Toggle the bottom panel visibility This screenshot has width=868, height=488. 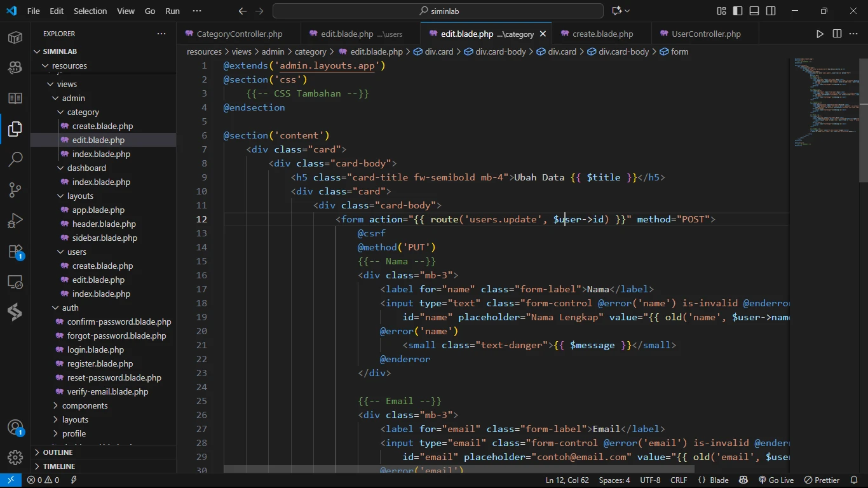[754, 11]
